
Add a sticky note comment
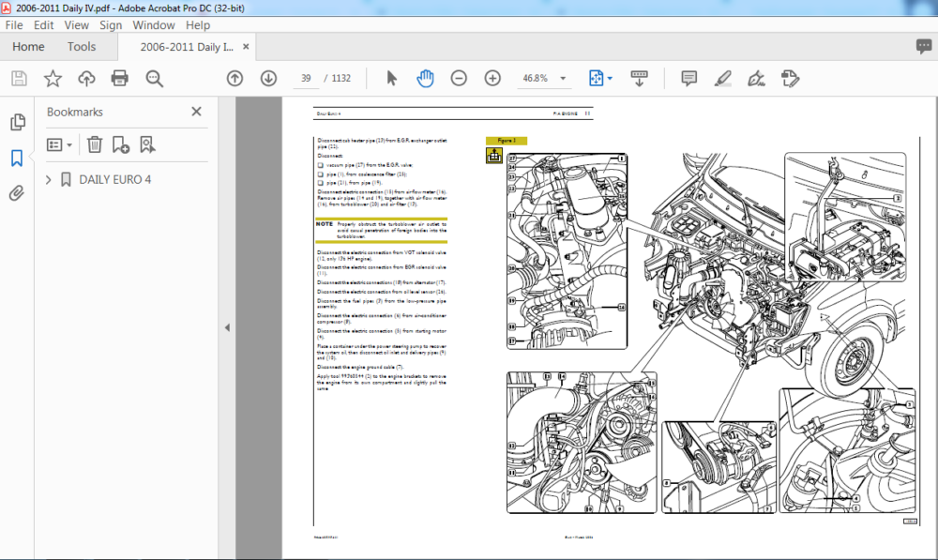point(689,79)
